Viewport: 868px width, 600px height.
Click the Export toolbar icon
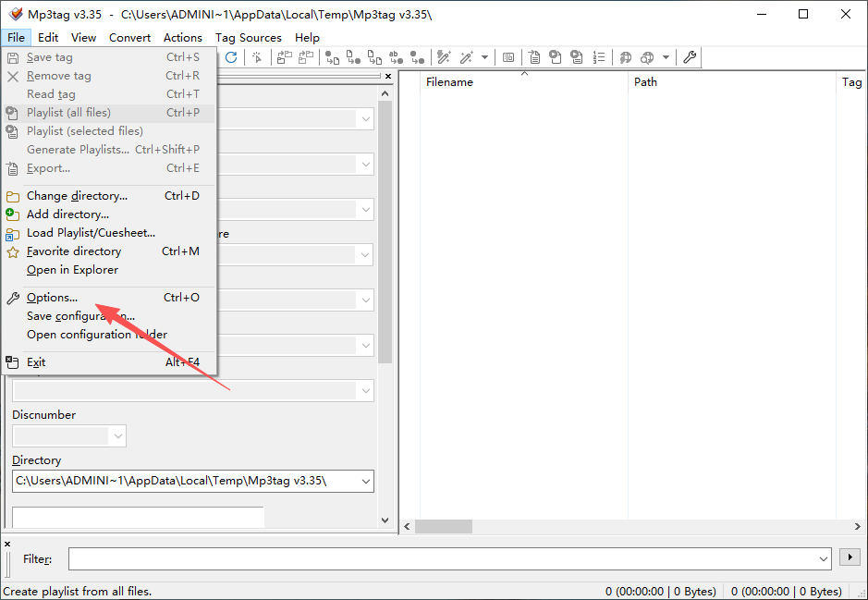pos(534,57)
